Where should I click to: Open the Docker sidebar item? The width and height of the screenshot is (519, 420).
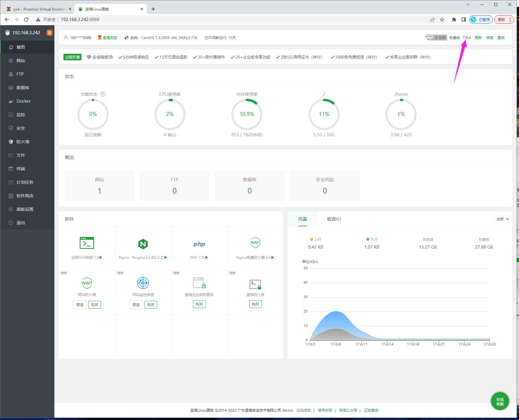tap(27, 101)
